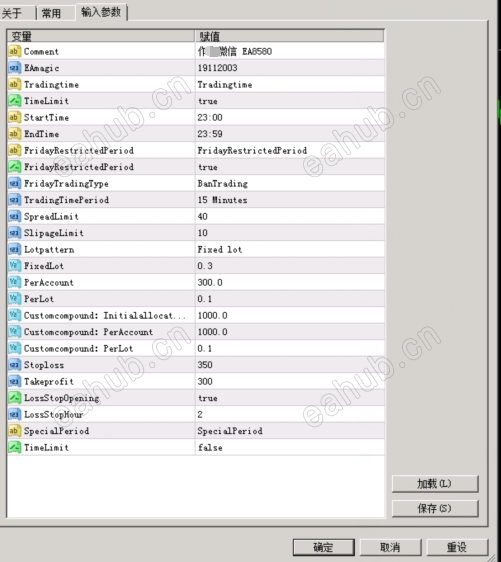Select the Lotpattern variable name

point(49,249)
